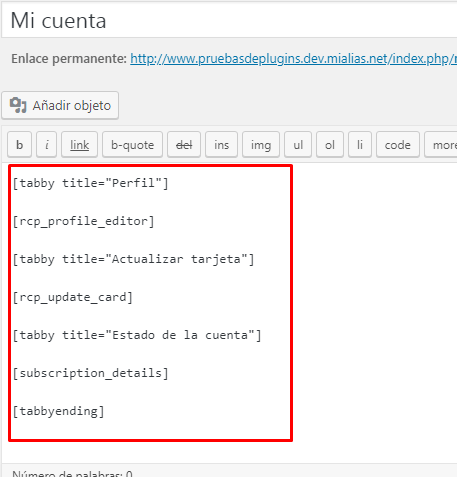
Task: Insert image with the 'img' quicktag
Action: pos(261,145)
